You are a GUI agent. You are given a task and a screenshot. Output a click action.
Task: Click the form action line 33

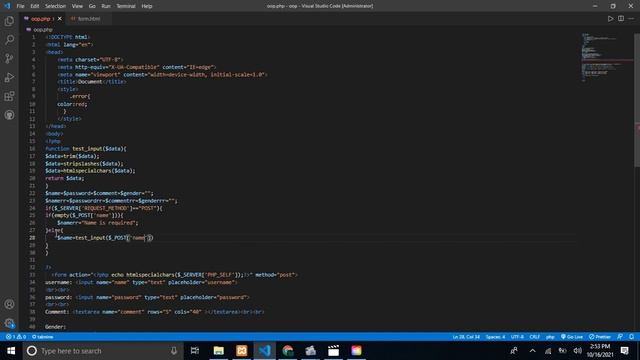[x=174, y=275]
